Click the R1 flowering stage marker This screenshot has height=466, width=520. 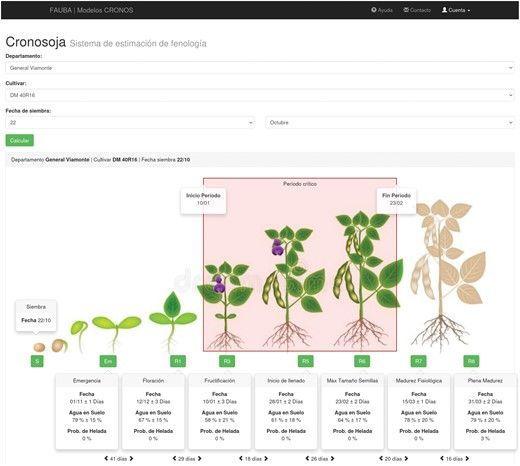coord(178,361)
